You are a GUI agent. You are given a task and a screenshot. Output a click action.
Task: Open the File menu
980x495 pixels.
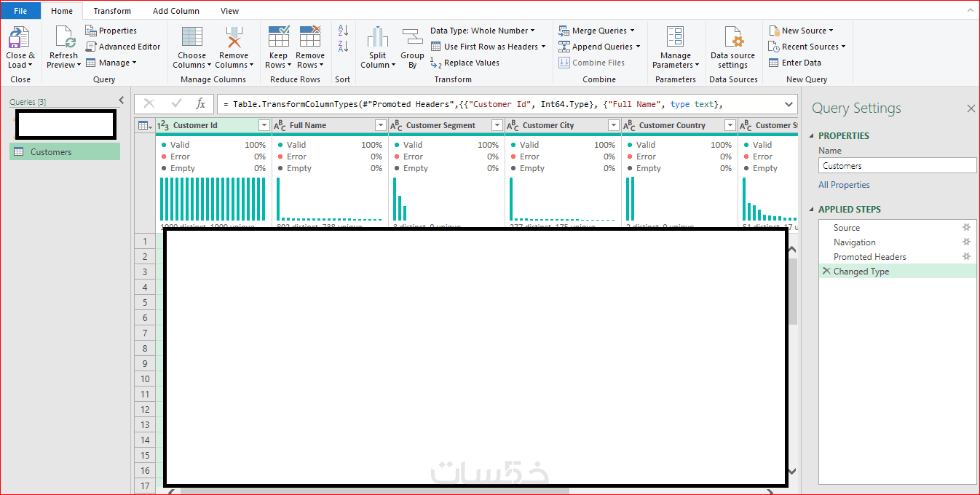tap(20, 11)
